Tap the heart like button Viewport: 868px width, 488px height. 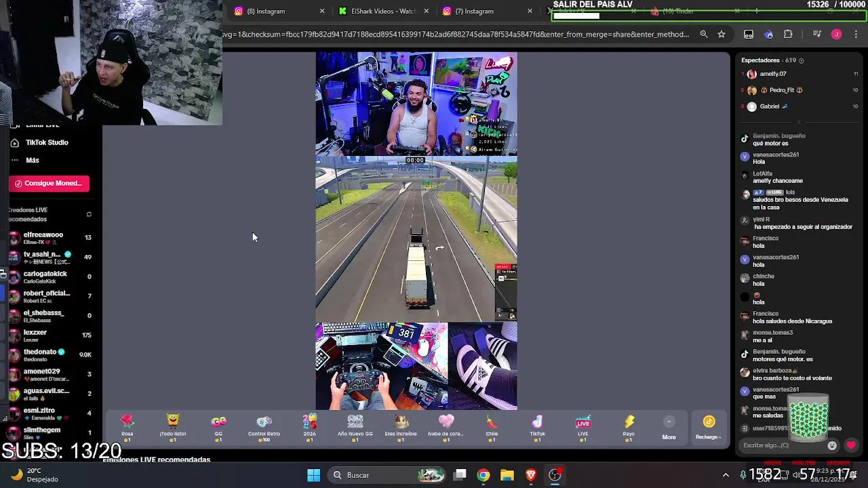coord(851,445)
